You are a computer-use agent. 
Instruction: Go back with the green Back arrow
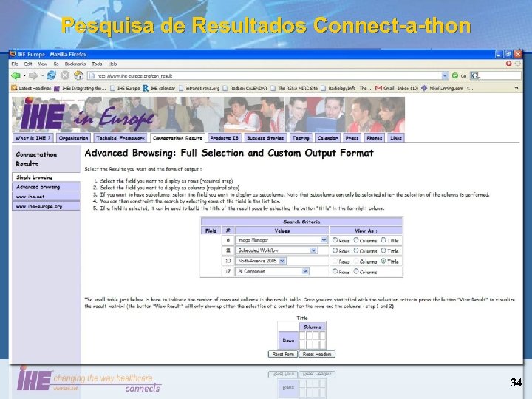tap(16, 75)
